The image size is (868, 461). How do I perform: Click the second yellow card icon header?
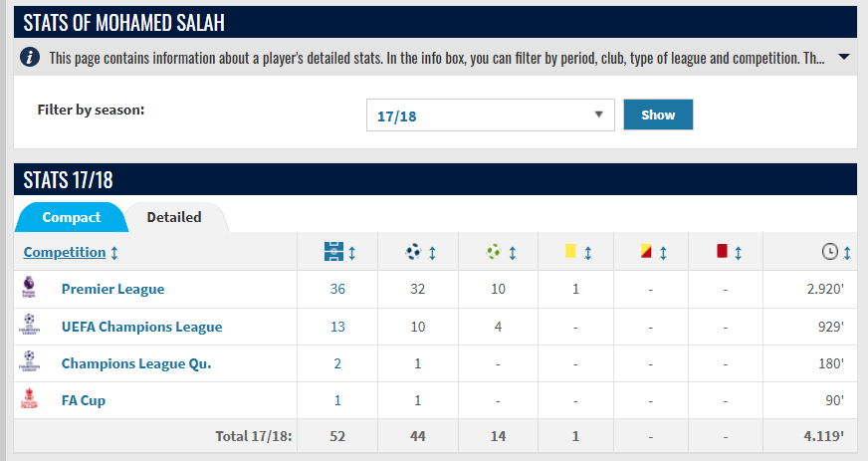click(645, 251)
